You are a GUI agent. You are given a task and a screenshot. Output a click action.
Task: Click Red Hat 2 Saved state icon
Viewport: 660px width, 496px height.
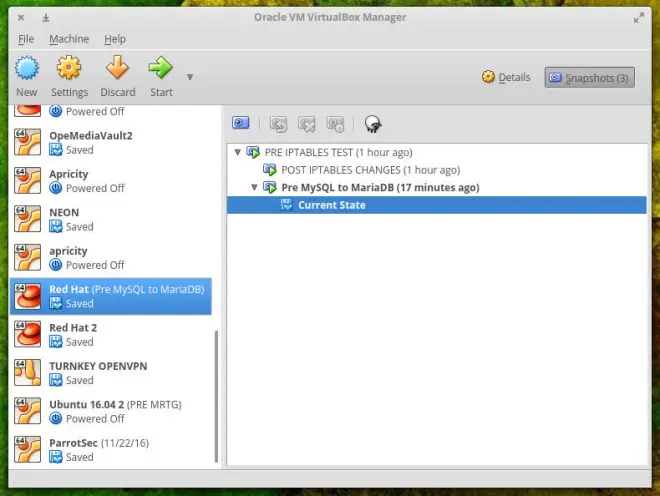pos(56,342)
